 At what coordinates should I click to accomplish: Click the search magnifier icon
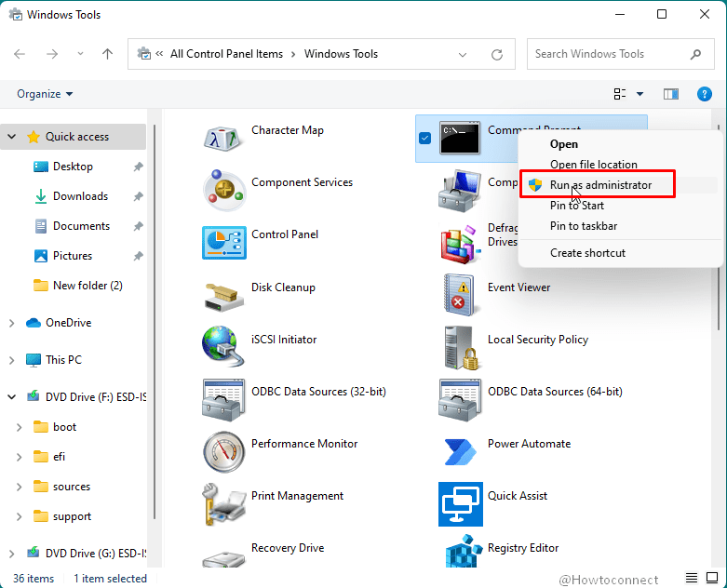(x=695, y=54)
